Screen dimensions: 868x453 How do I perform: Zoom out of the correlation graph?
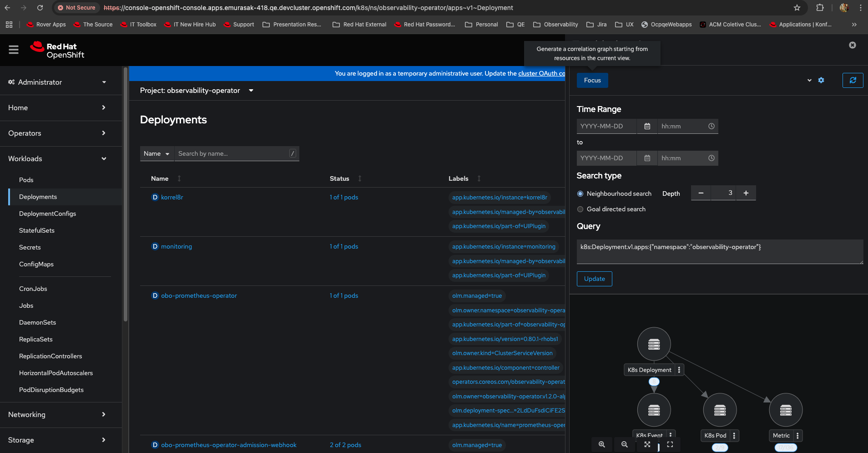click(624, 444)
